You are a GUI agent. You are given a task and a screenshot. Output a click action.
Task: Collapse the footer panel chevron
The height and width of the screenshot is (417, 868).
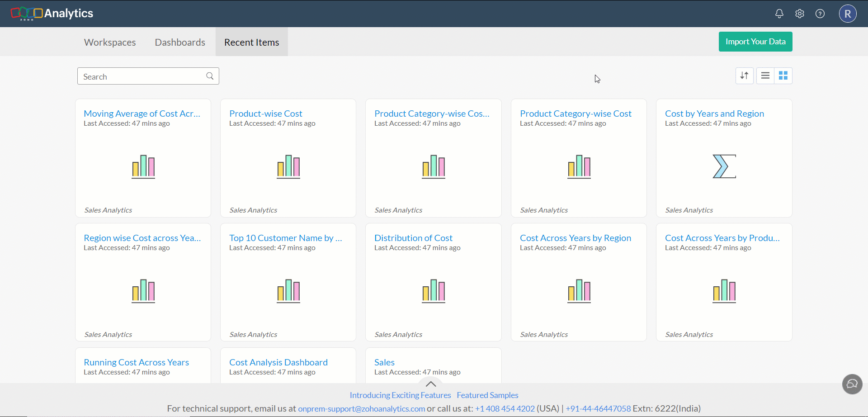(431, 384)
